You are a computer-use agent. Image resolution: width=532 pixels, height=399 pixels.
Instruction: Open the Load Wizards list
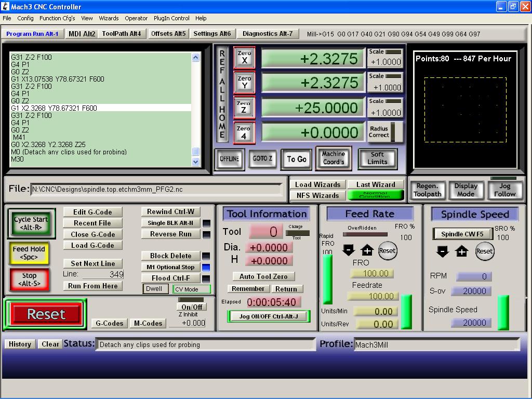[317, 184]
